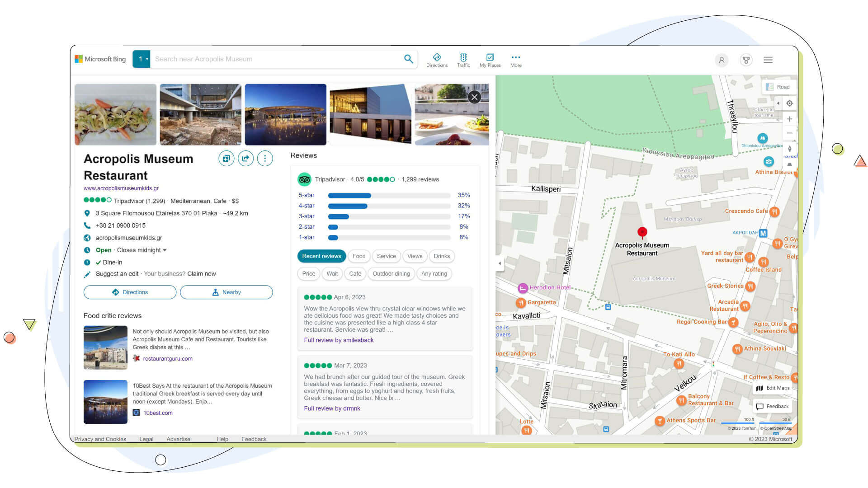Click the search magnifier icon
Screen dimensions: 868x488
(408, 59)
